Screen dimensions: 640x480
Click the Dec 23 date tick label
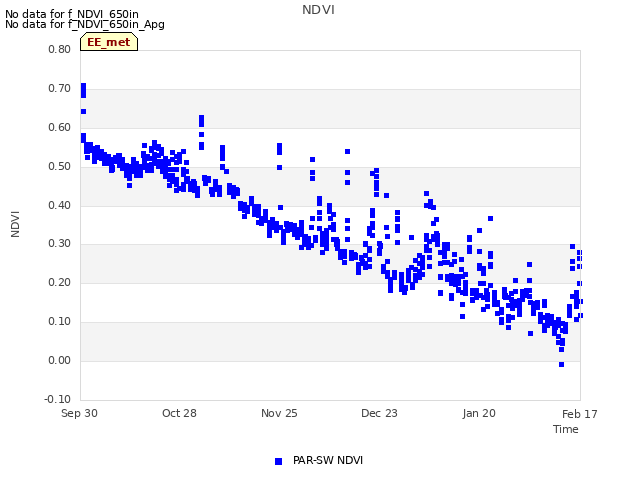click(379, 413)
